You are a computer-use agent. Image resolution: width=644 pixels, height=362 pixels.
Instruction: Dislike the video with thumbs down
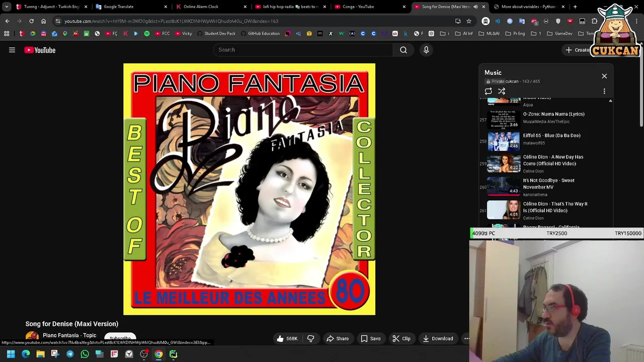point(311,338)
